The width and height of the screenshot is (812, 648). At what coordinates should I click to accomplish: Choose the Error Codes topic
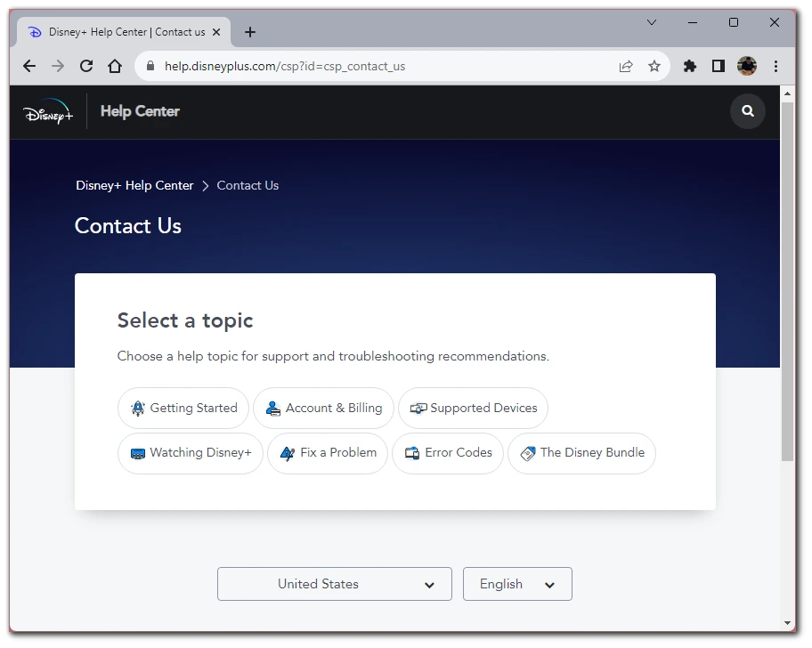[x=448, y=453]
